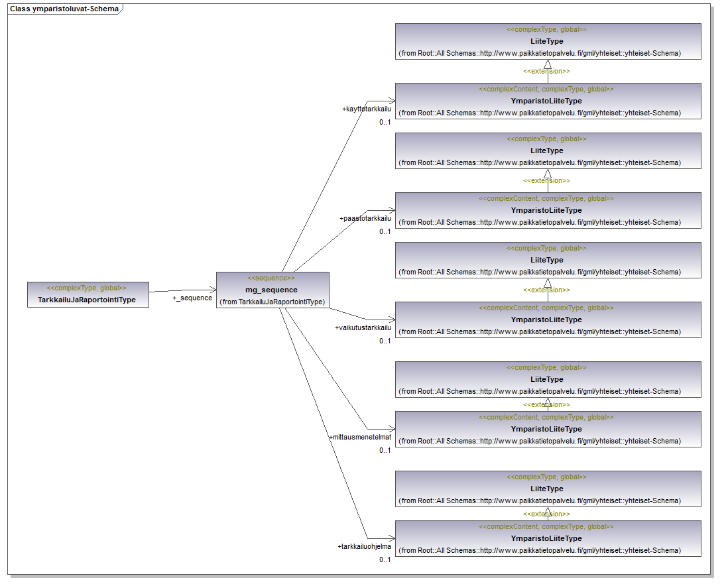Select YmparistoLiiteType box linked to vaikutustarkkailu

point(547,320)
